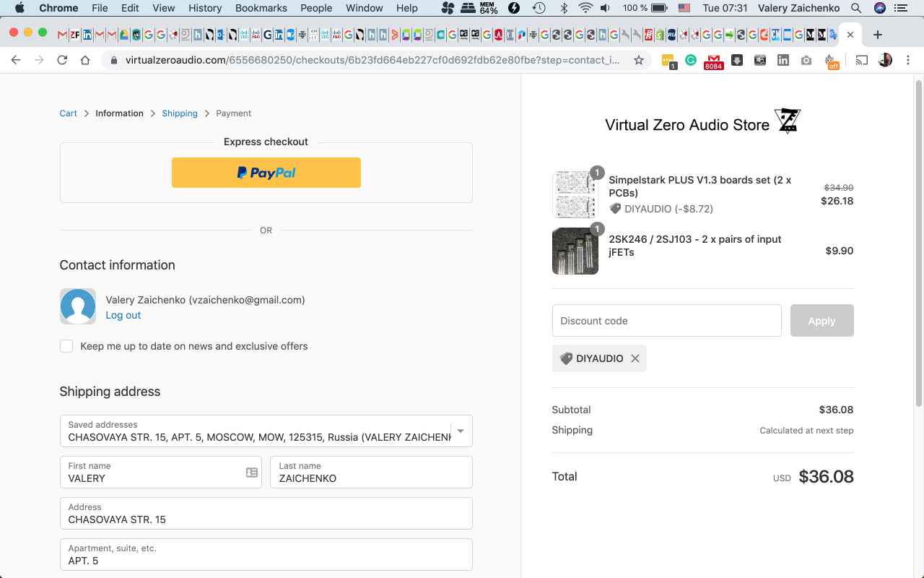Click the Payment breadcrumb step

234,113
